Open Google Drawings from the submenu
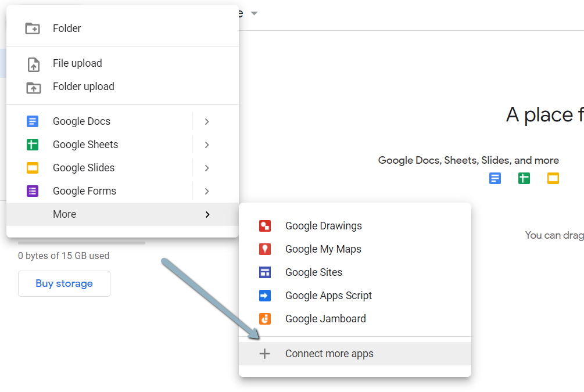 coord(265,225)
